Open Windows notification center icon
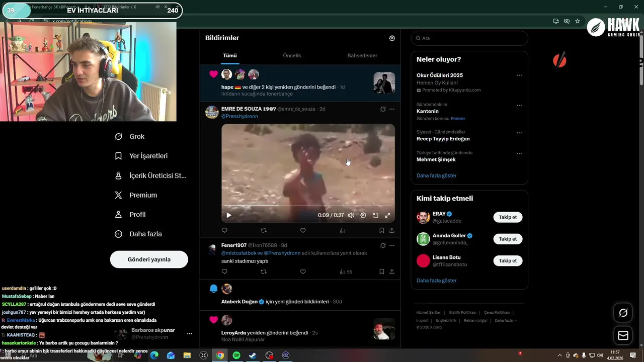The image size is (644, 362). coord(633,355)
